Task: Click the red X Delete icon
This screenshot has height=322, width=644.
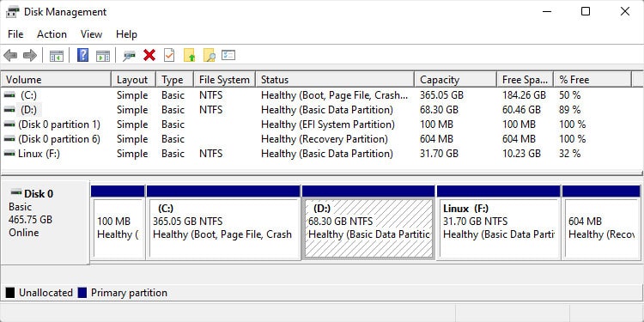Action: pyautogui.click(x=149, y=55)
